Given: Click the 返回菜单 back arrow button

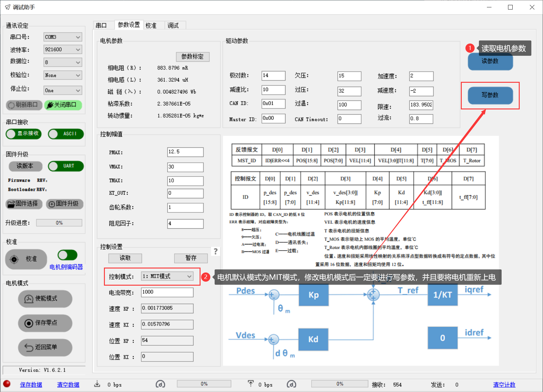Looking at the screenshot, I should pyautogui.click(x=45, y=347).
